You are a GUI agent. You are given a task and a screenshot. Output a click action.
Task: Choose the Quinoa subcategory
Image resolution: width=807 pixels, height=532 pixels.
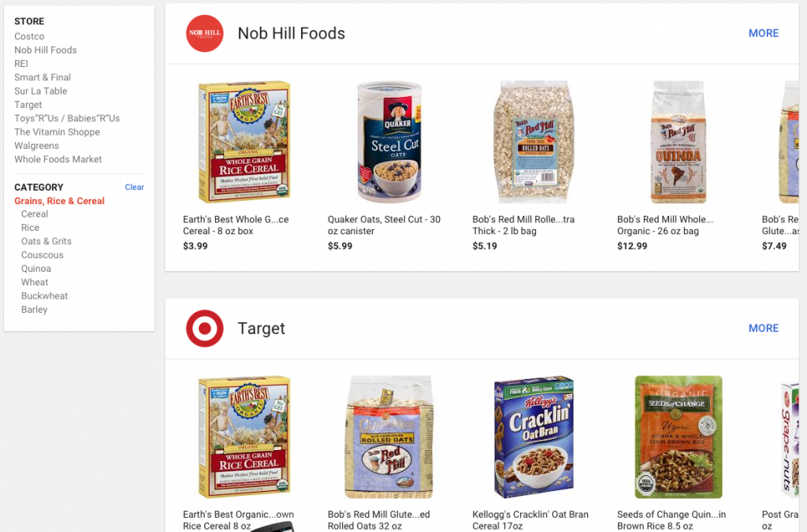[x=36, y=269]
